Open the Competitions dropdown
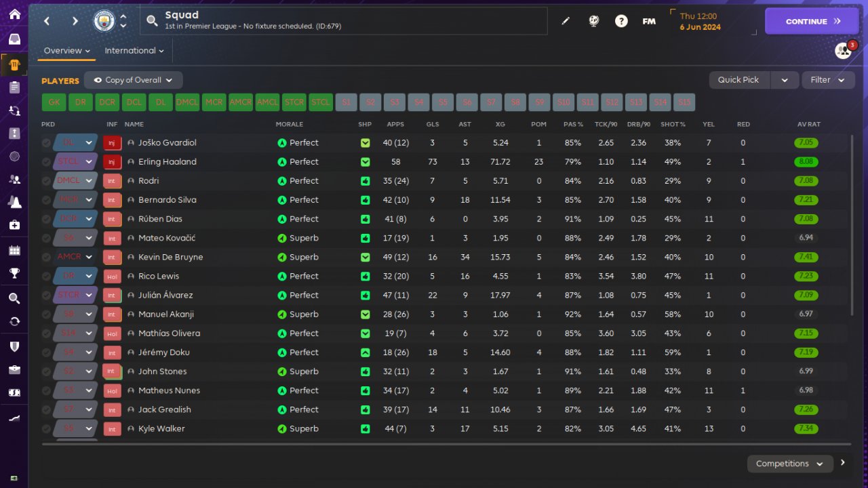Viewport: 868px width, 488px height. (789, 464)
